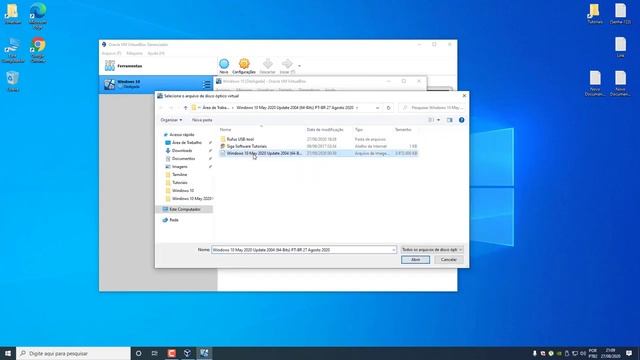The height and width of the screenshot is (360, 640).
Task: Open the Windows 10 sidebar folder
Action: 182,191
